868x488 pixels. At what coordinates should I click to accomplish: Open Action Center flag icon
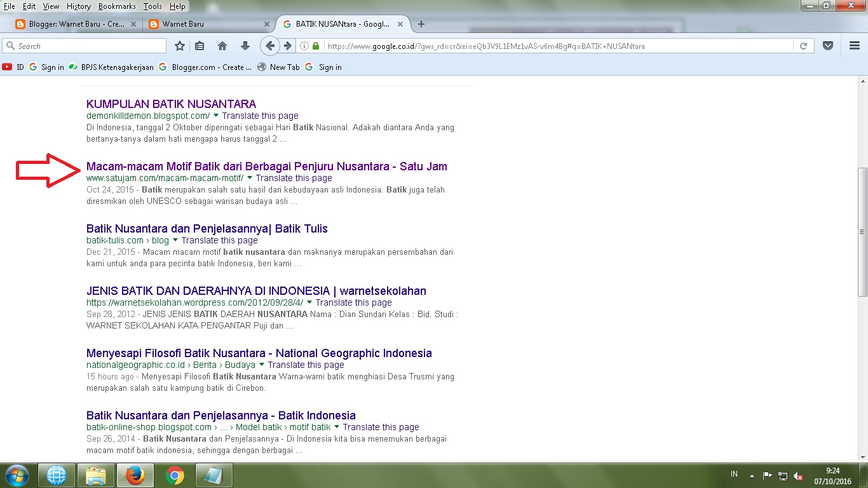click(767, 475)
